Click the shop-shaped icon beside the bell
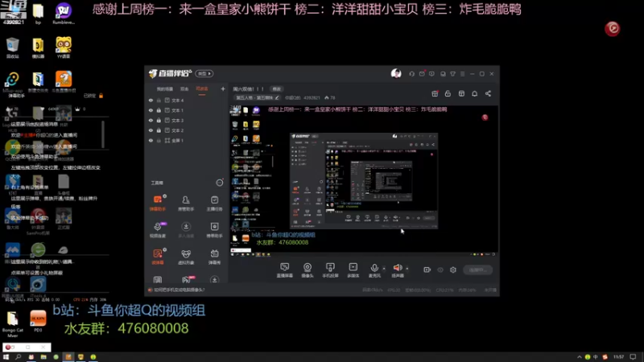This screenshot has height=362, width=644. pyautogui.click(x=461, y=93)
